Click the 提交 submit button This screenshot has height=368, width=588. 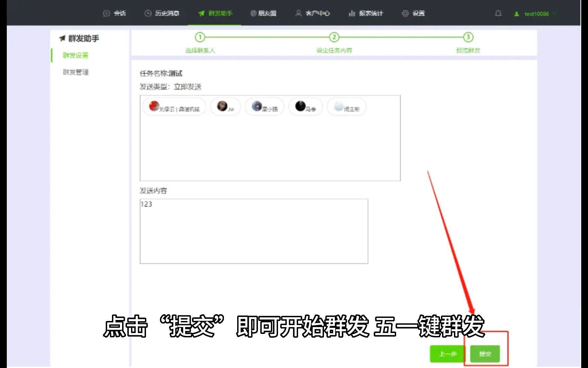point(485,354)
